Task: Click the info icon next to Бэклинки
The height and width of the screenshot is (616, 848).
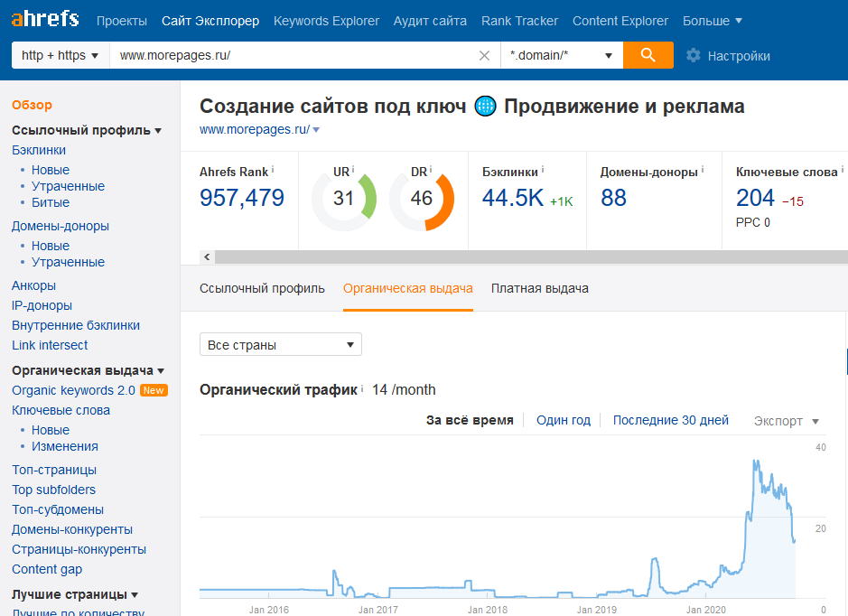Action: (543, 170)
